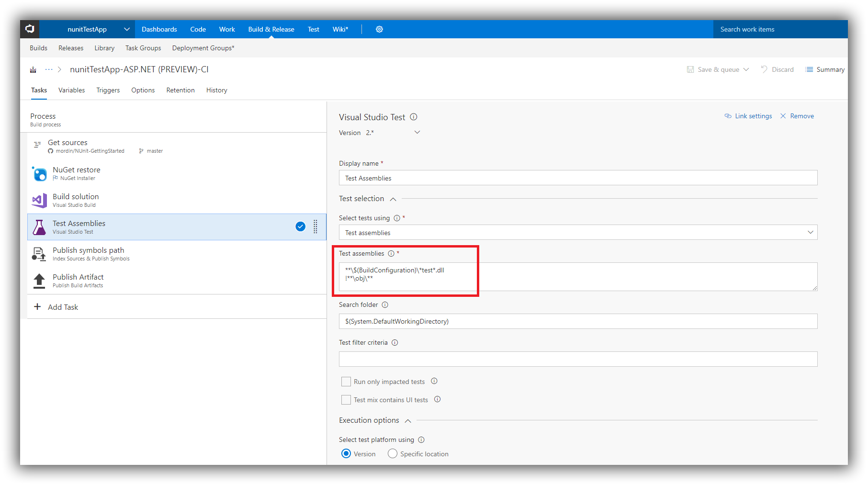The image size is (868, 485).
Task: Open the Dashboards menu
Action: (x=159, y=29)
